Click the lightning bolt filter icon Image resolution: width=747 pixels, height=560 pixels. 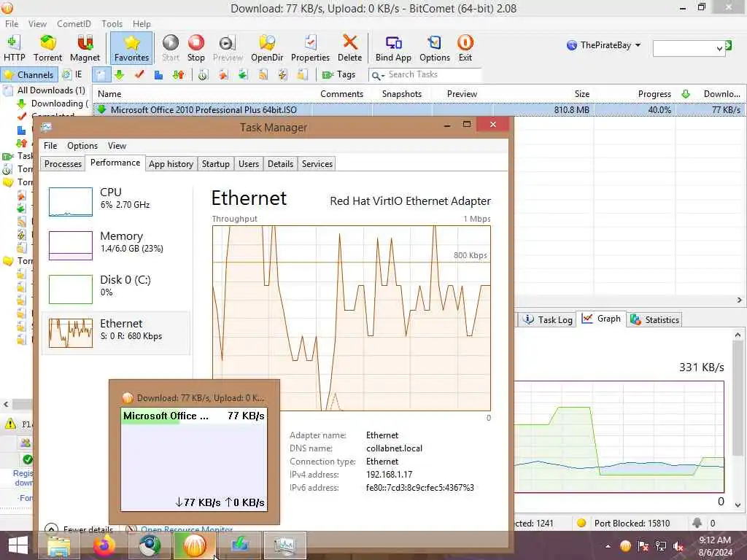point(282,75)
